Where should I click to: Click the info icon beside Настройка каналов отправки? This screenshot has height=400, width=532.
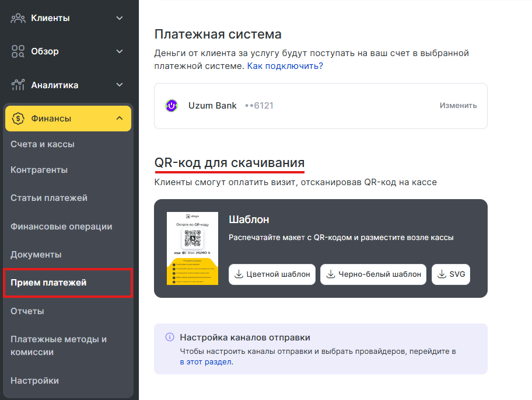point(170,338)
